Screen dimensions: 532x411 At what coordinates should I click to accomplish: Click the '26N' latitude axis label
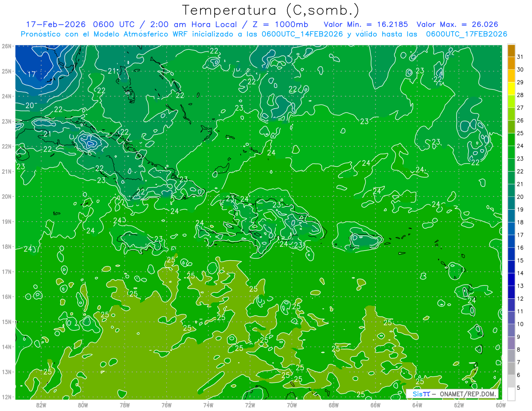coord(7,46)
